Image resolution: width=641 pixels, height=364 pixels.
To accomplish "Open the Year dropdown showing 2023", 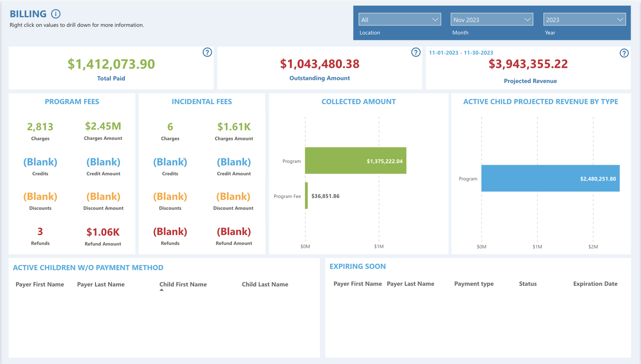I will tap(584, 19).
